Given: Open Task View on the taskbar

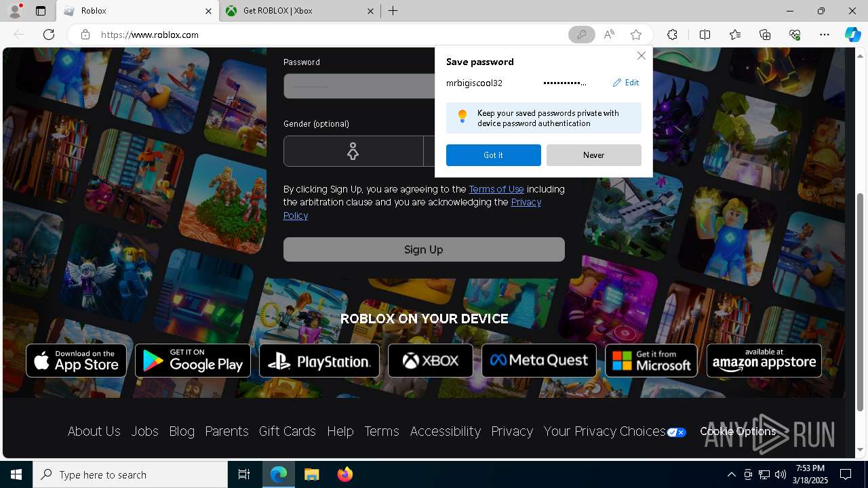Looking at the screenshot, I should coord(244,474).
